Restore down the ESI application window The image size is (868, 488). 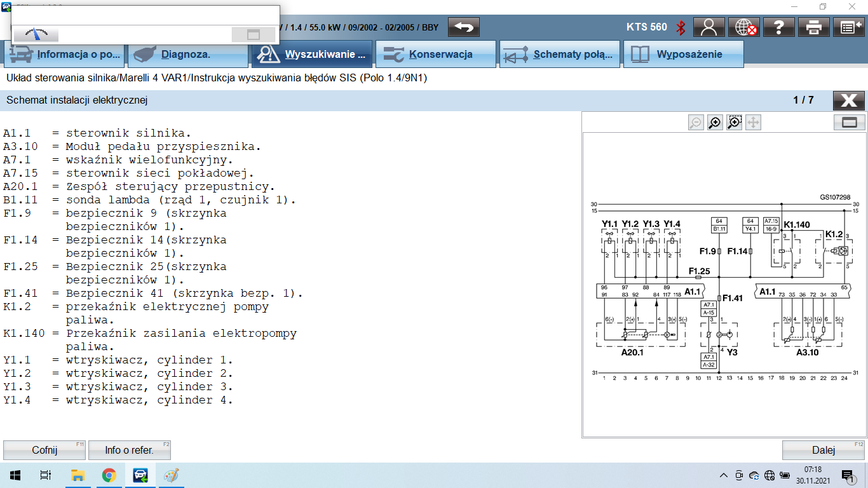pos(823,6)
